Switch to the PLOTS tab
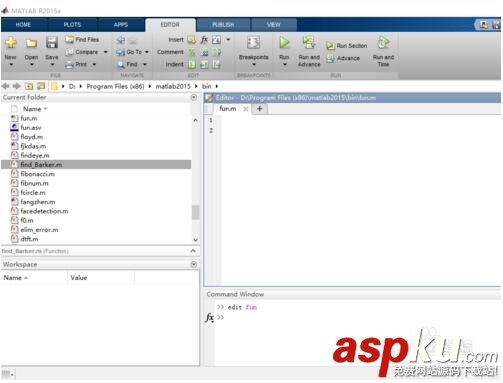The height and width of the screenshot is (383, 503). (x=72, y=25)
